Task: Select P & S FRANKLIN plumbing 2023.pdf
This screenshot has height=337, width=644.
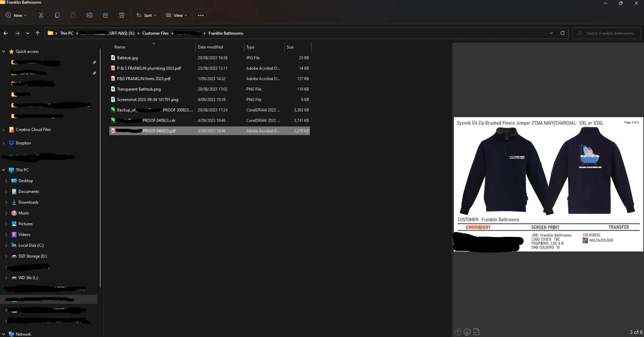Action: pyautogui.click(x=210, y=68)
